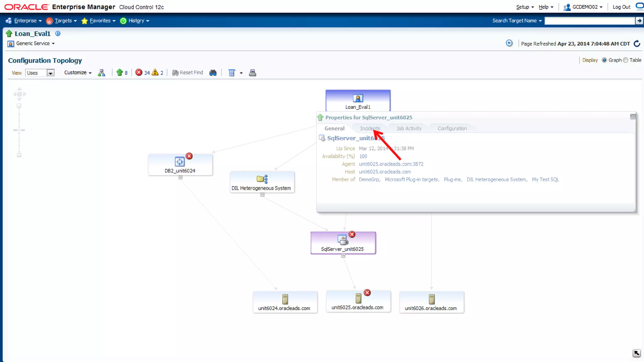This screenshot has height=362, width=644.
Task: Click error badge on unit6025 host node
Action: (x=367, y=293)
